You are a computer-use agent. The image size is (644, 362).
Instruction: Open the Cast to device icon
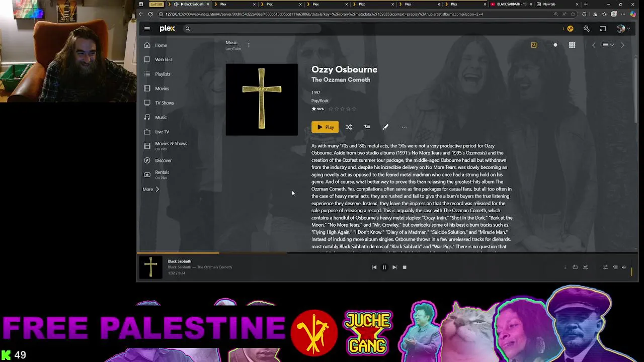(603, 29)
